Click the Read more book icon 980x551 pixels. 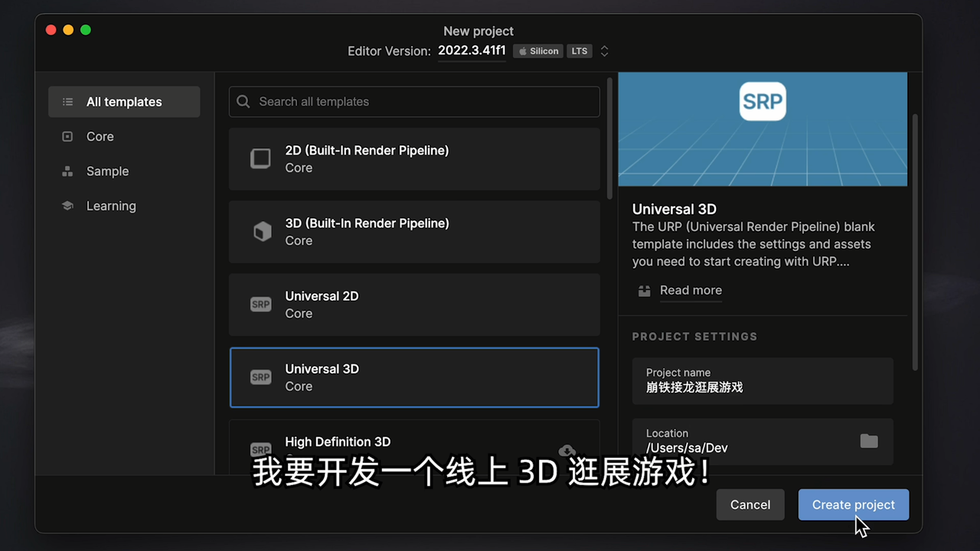tap(644, 291)
